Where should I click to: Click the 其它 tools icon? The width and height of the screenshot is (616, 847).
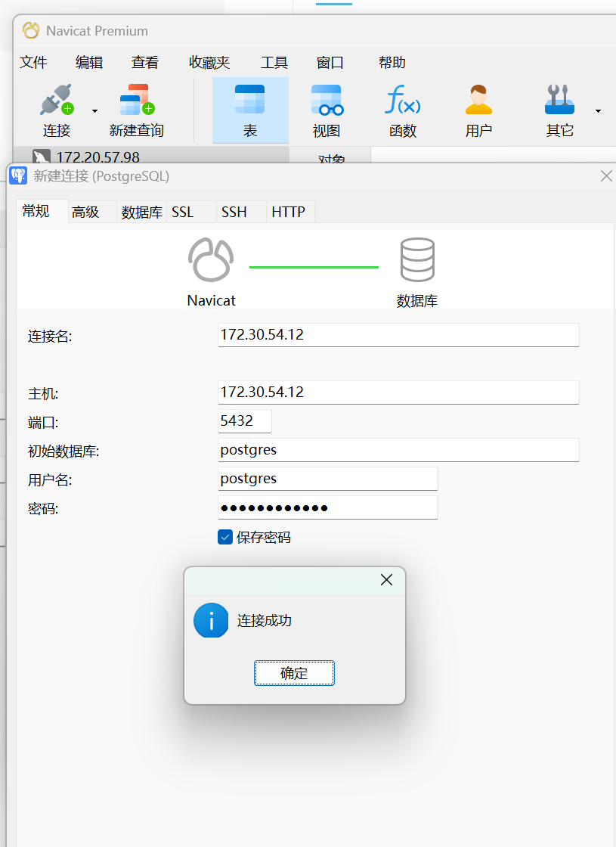point(559,100)
